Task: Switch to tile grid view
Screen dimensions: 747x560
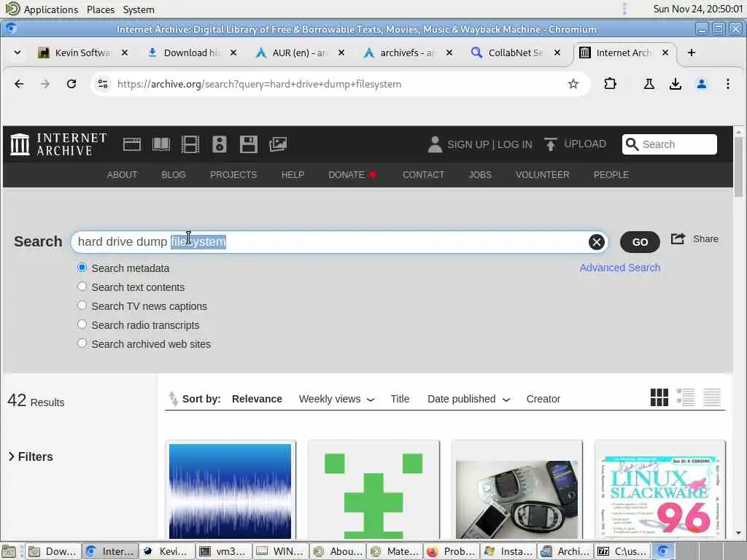Action: (x=659, y=397)
